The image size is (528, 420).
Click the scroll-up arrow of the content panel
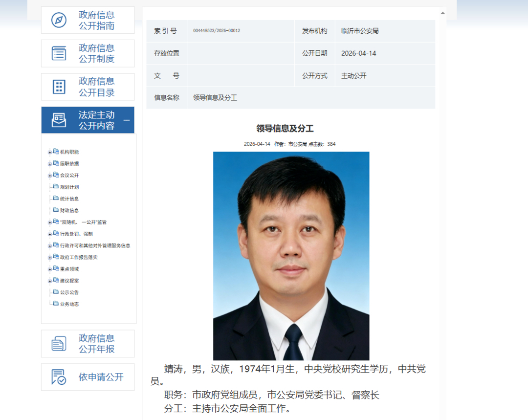tap(442, 13)
